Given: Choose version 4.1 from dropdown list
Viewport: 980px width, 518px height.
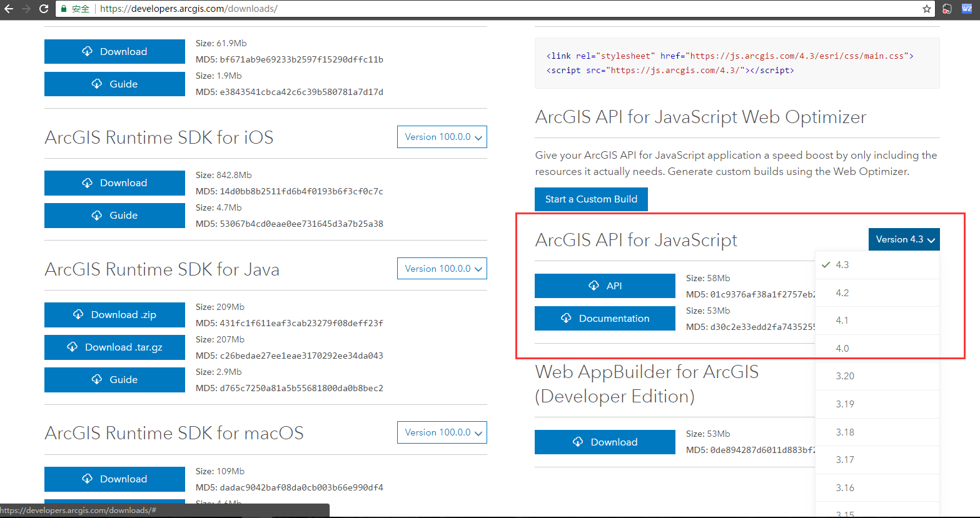Looking at the screenshot, I should pyautogui.click(x=877, y=321).
